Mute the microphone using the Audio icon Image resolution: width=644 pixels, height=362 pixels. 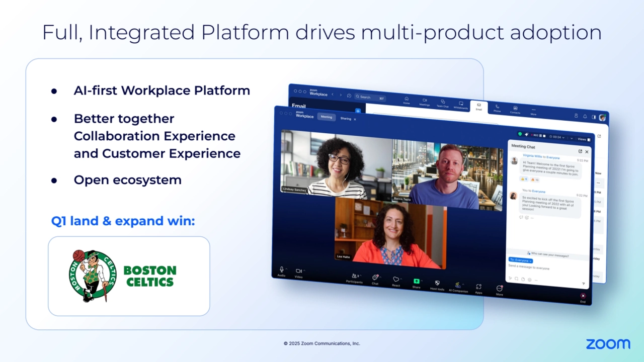281,269
